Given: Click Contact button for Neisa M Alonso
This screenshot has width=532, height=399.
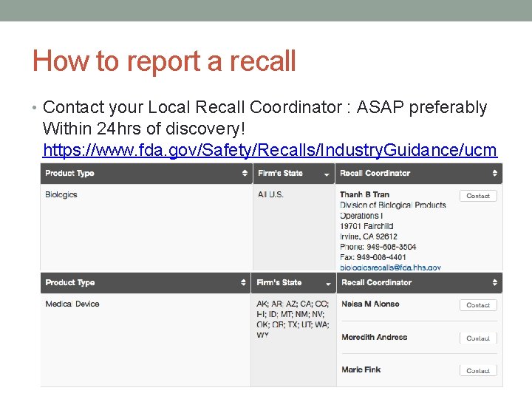Looking at the screenshot, I should 478,305.
